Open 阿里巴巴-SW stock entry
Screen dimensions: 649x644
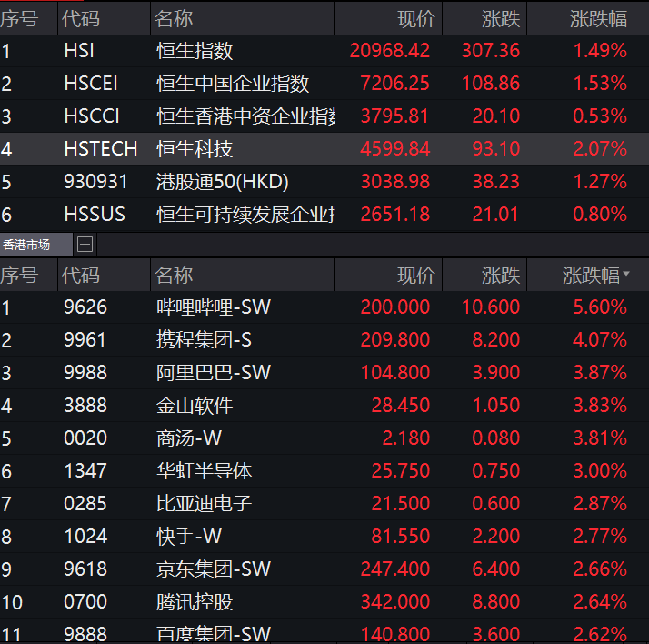click(x=214, y=373)
